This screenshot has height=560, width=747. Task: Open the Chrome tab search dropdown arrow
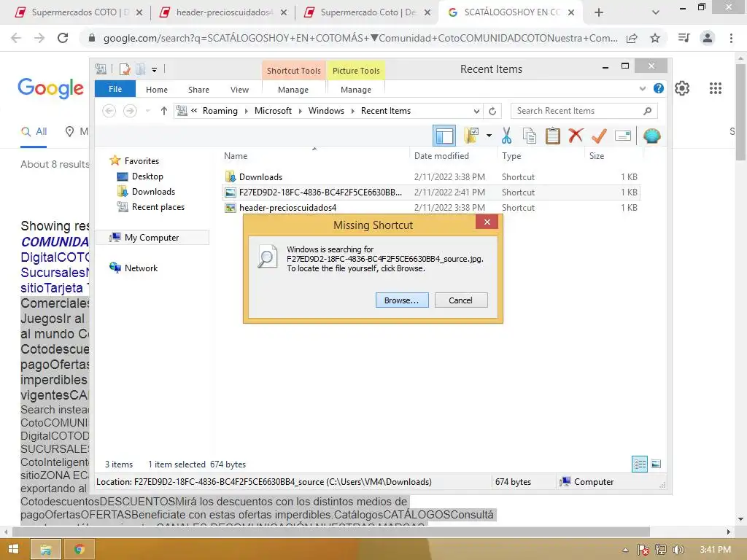(x=656, y=12)
